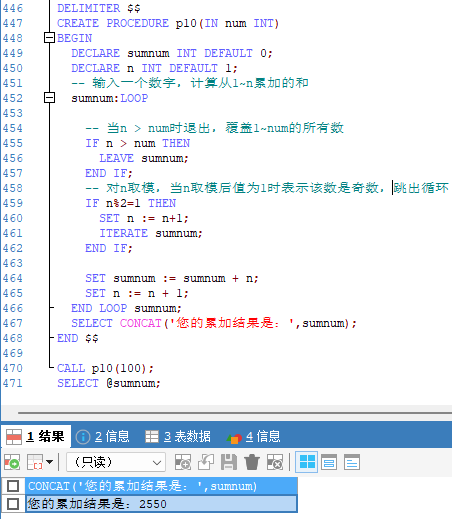Click the save changes floppy icon
Viewport: 452px width, 519px height.
229,462
